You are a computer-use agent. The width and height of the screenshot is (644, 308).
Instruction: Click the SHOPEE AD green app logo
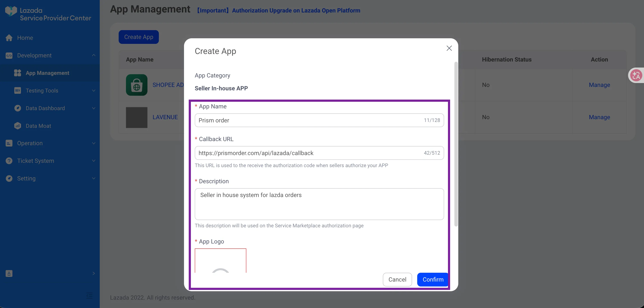click(x=136, y=85)
